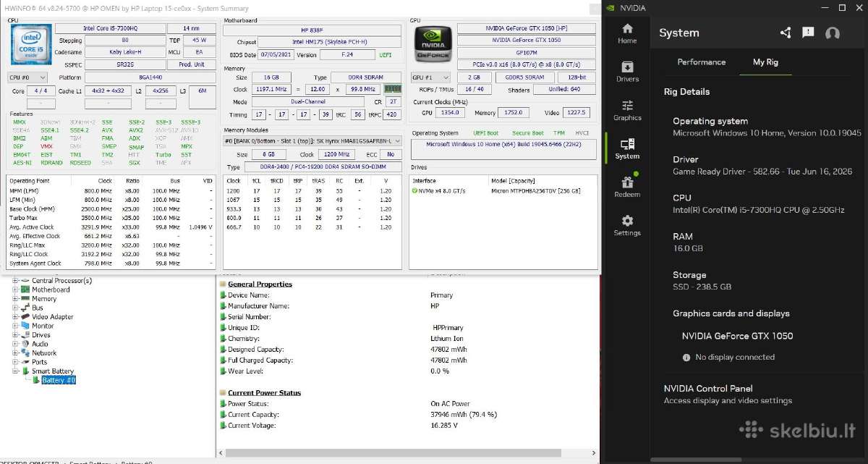This screenshot has height=464, width=868.
Task: Click the Intel Core i5-7300HQ name field
Action: tap(112, 28)
